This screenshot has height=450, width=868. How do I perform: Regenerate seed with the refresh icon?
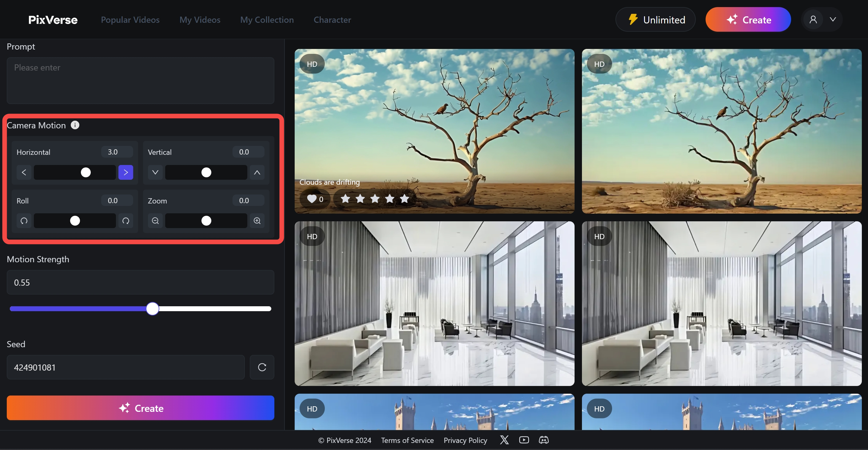point(262,367)
